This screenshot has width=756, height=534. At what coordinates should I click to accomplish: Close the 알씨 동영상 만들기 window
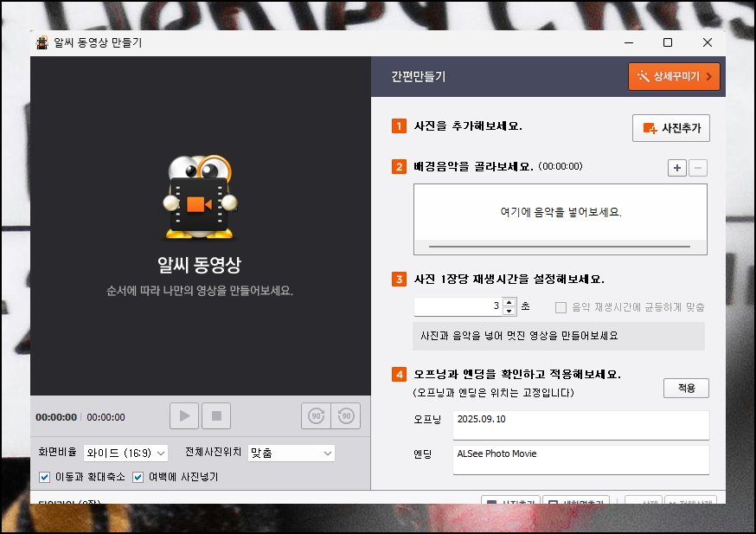point(708,42)
